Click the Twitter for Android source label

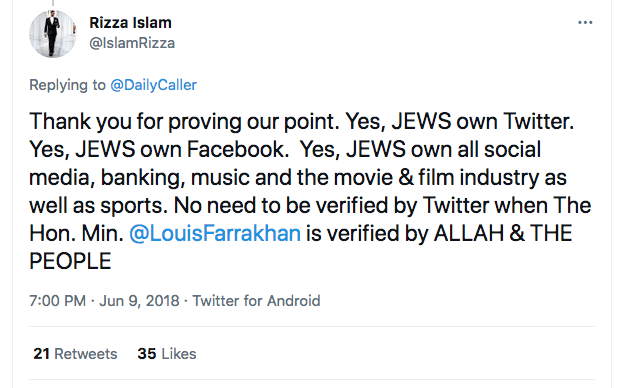pyautogui.click(x=256, y=301)
